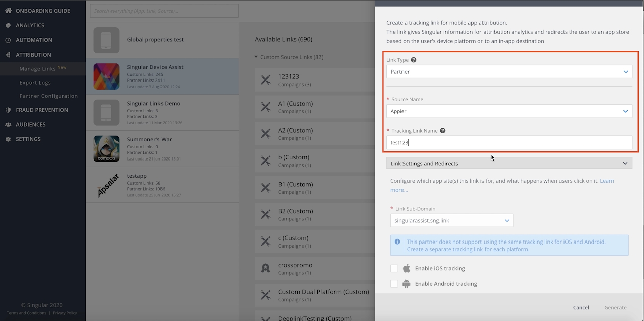This screenshot has width=644, height=321.
Task: Collapse the Custom Source Links group
Action: pyautogui.click(x=256, y=57)
